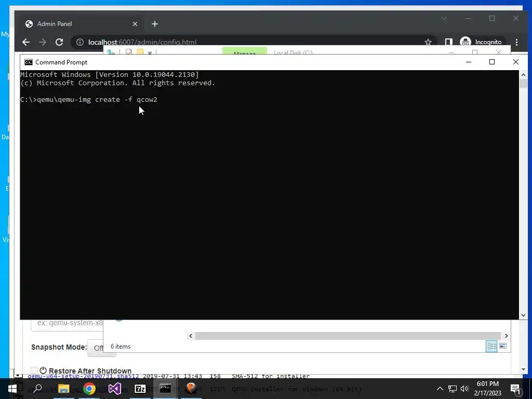Open the Windows Start menu
This screenshot has height=399, width=532.
[12, 389]
